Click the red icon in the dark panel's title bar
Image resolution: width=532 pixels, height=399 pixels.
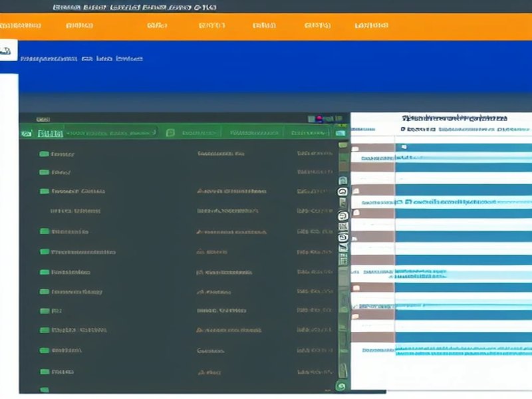pyautogui.click(x=320, y=119)
